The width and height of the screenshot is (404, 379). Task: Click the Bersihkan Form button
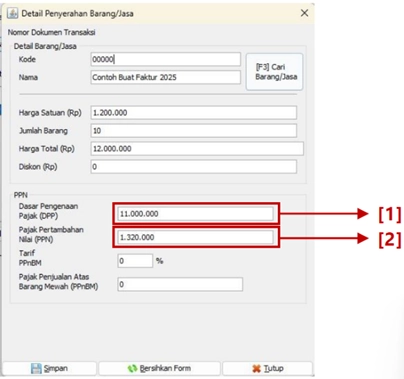159,368
